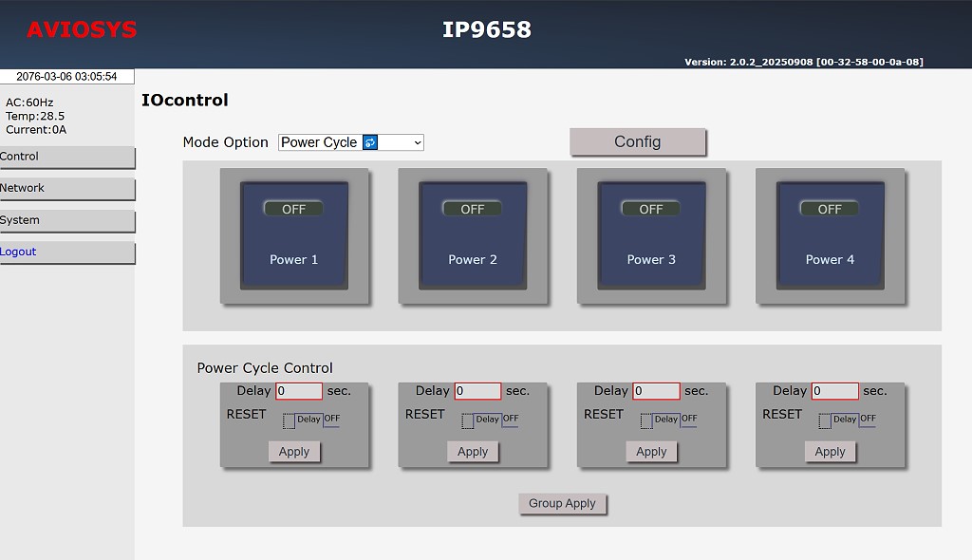The image size is (972, 560).
Task: Open the Mode Option dropdown
Action: click(x=350, y=142)
